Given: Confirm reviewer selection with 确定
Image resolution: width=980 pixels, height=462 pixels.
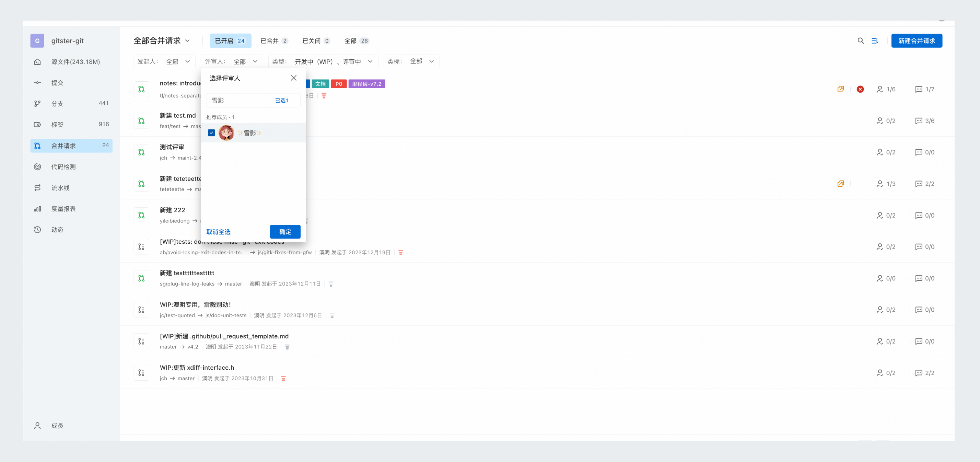Looking at the screenshot, I should pos(285,232).
